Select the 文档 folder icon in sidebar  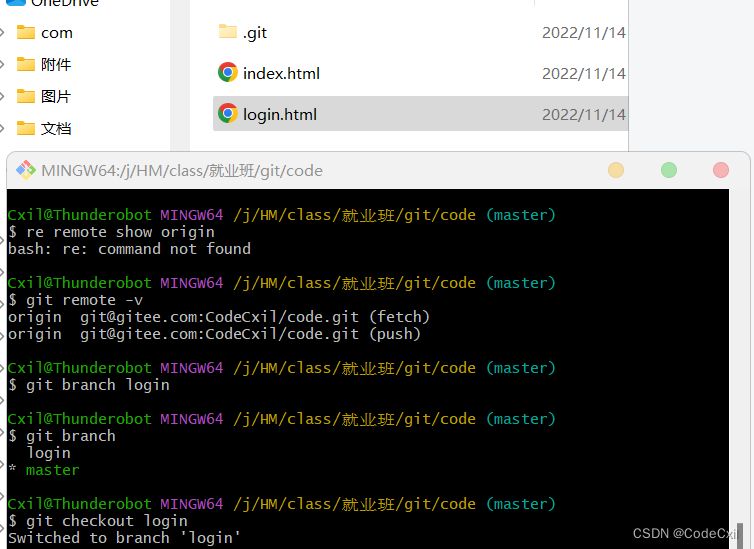[x=25, y=128]
